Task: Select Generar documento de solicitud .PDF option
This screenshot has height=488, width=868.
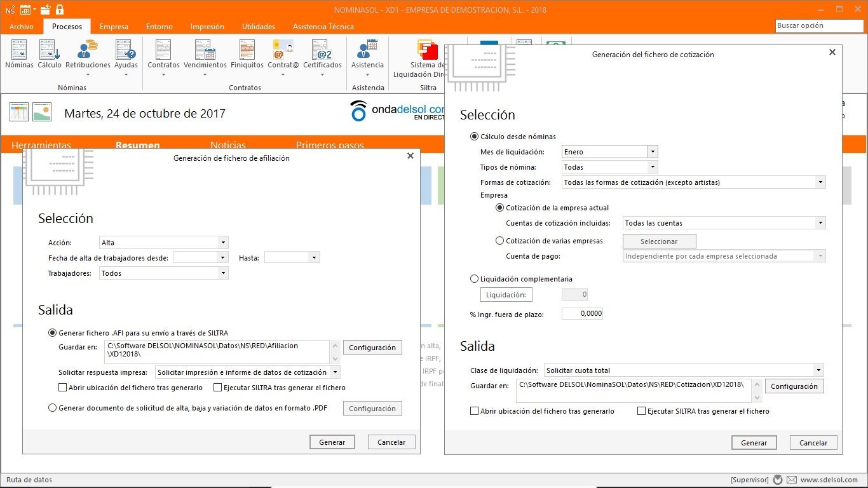Action: point(52,409)
